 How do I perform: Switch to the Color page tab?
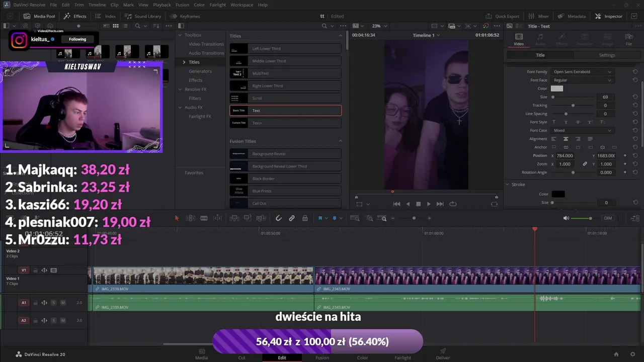362,354
